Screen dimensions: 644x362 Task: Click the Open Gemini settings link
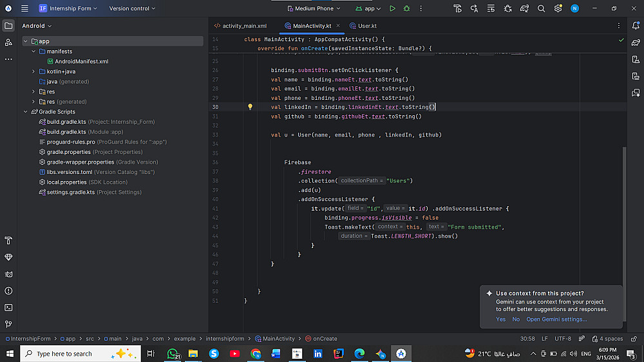click(x=556, y=319)
